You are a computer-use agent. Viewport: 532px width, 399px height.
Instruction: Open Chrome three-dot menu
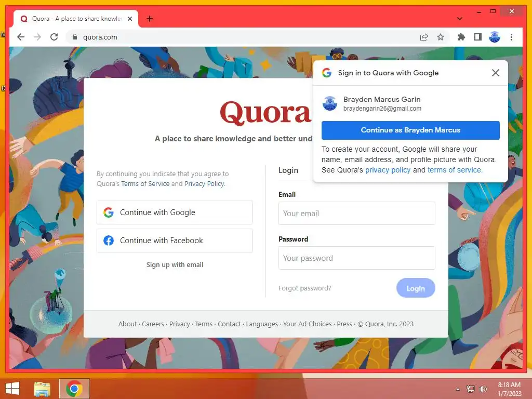511,37
